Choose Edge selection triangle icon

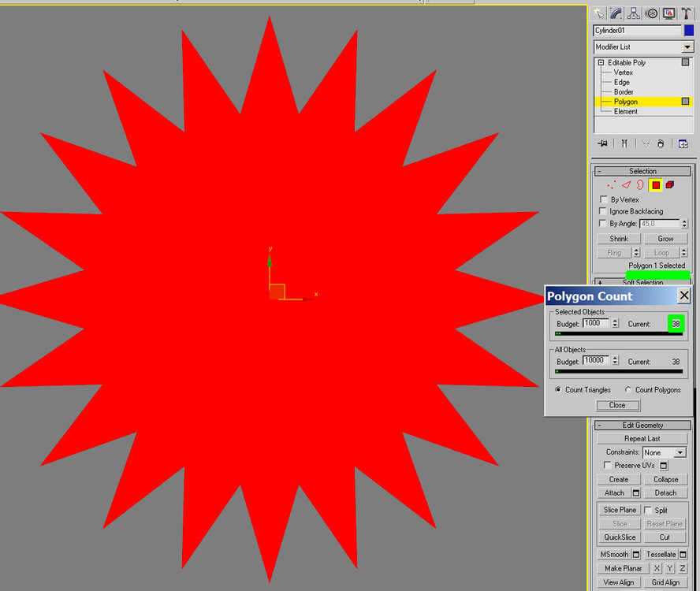627,185
